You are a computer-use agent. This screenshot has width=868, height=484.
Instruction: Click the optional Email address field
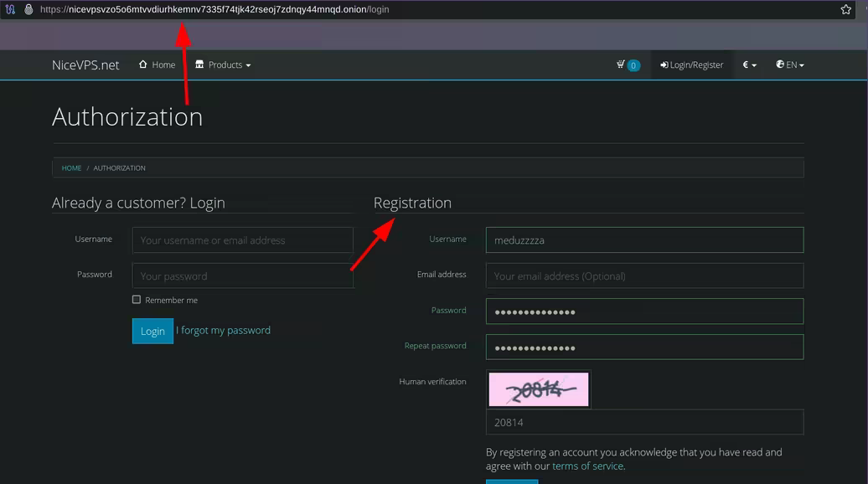643,275
